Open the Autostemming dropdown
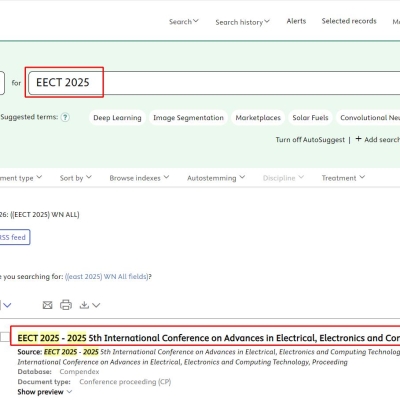 coord(216,178)
